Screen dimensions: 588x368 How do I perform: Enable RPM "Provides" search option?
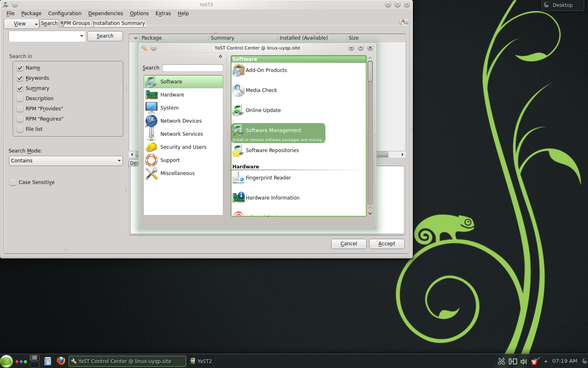20,109
